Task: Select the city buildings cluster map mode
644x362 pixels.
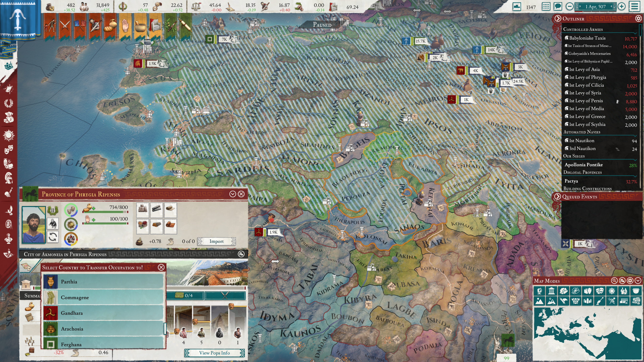Action: click(636, 301)
